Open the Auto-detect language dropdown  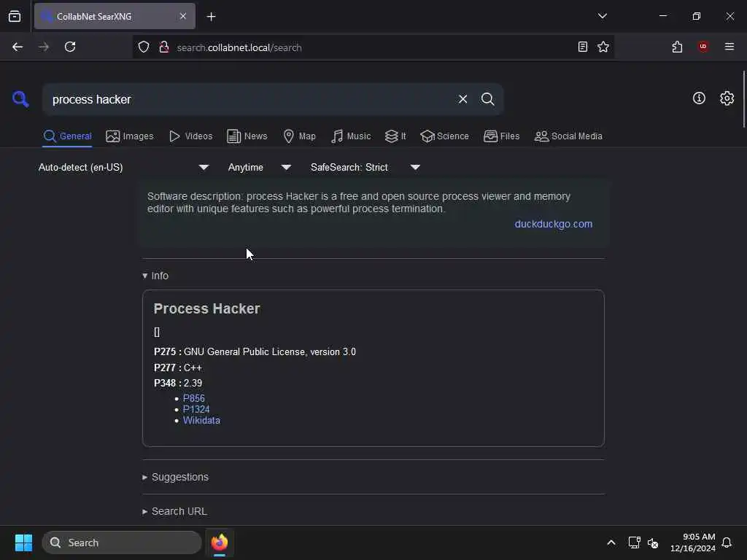click(124, 168)
